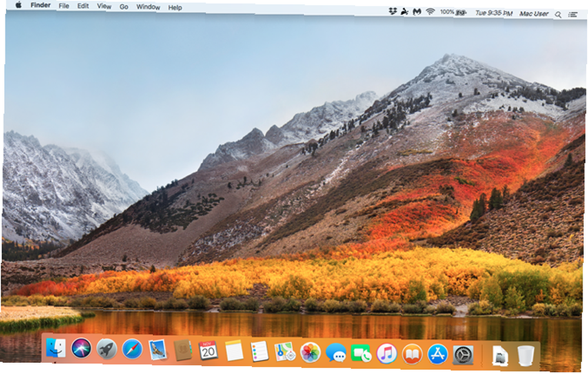Open iTunes music note icon
The height and width of the screenshot is (374, 588).
387,354
